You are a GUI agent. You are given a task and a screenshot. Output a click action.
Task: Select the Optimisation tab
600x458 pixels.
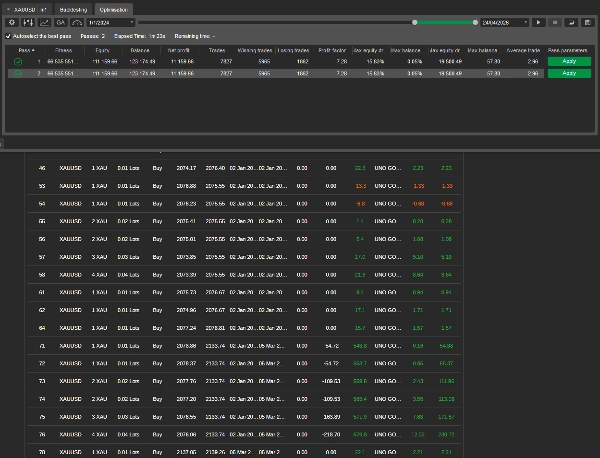coord(113,8)
